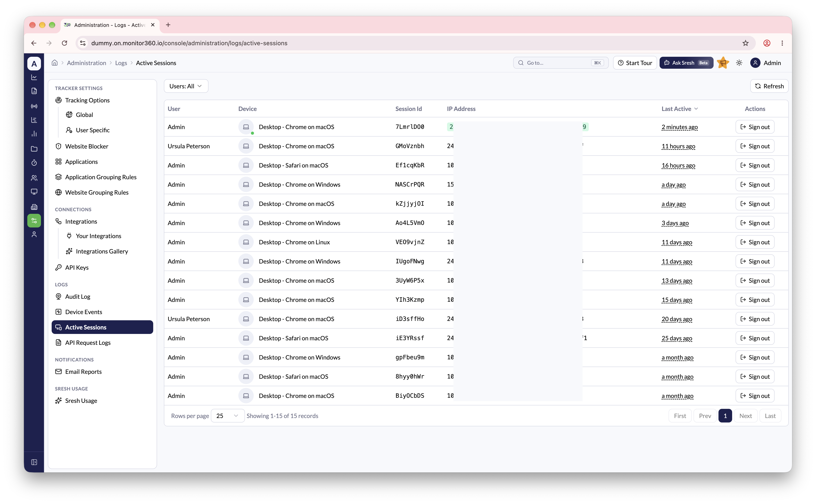Screen dimensions: 816x504
Task: Start the product tour
Action: click(635, 63)
